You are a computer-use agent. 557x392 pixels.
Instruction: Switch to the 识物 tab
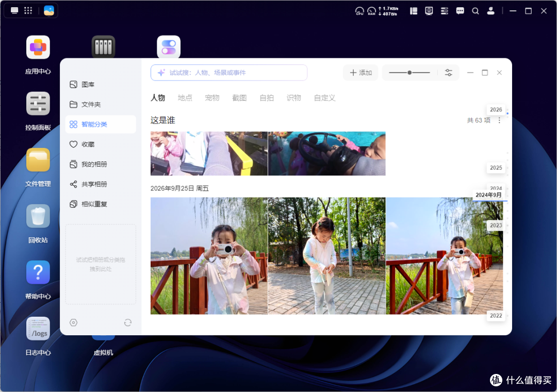[x=294, y=97]
